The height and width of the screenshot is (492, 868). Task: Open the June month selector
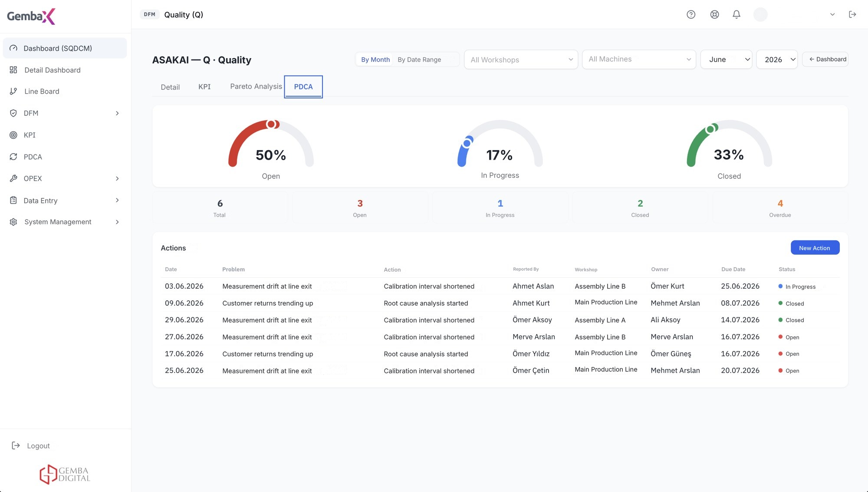pyautogui.click(x=726, y=59)
